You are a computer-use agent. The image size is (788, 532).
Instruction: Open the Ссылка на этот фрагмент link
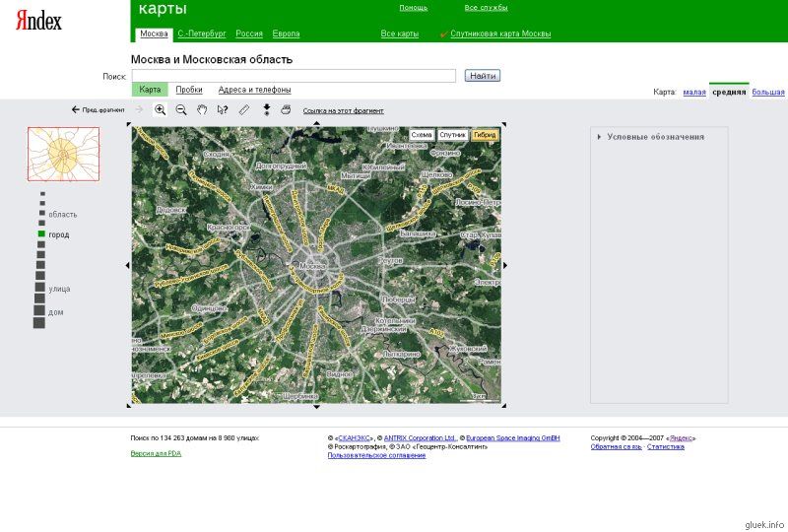[343, 111]
